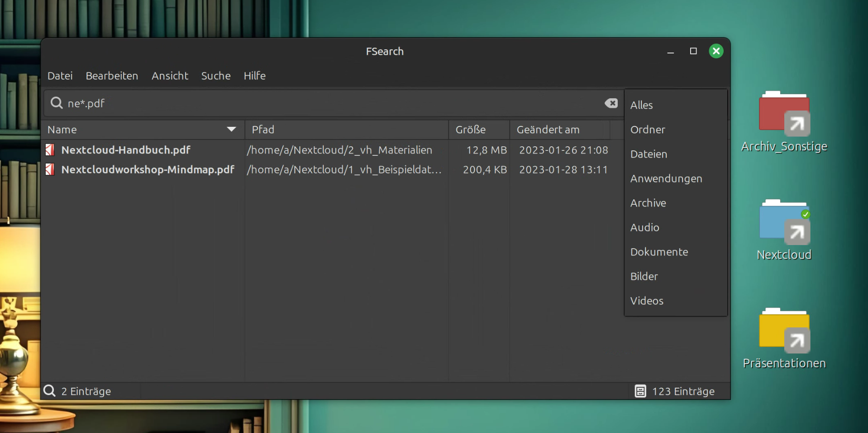868x433 pixels.
Task: Choose the Dokumente filter
Action: [x=676, y=252]
